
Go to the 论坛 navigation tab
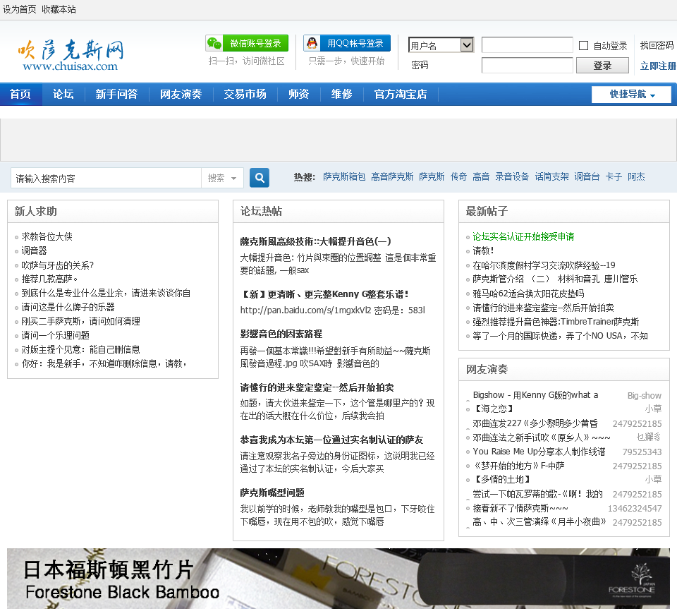pos(63,95)
